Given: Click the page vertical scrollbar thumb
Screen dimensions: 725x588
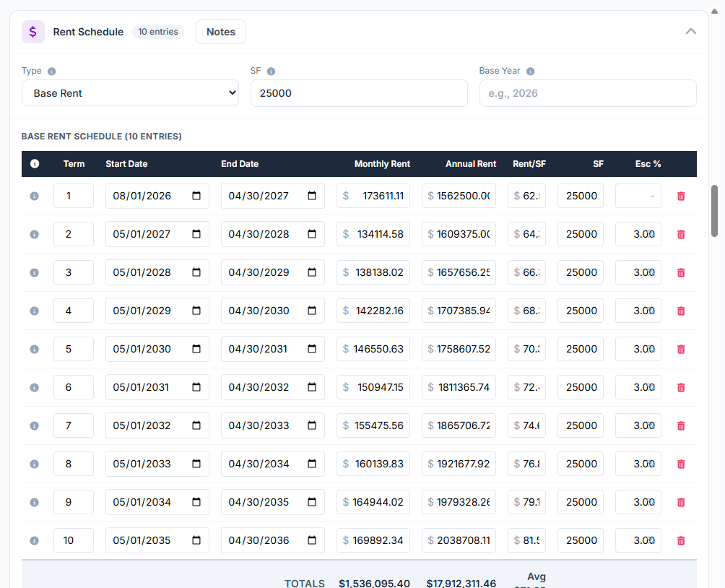Looking at the screenshot, I should tap(714, 210).
